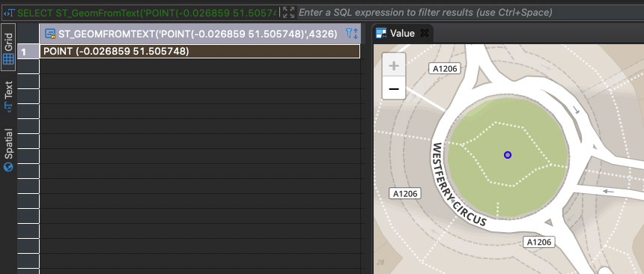Image resolution: width=644 pixels, height=274 pixels.
Task: Click the A1206 label below the roundabout
Action: (539, 242)
